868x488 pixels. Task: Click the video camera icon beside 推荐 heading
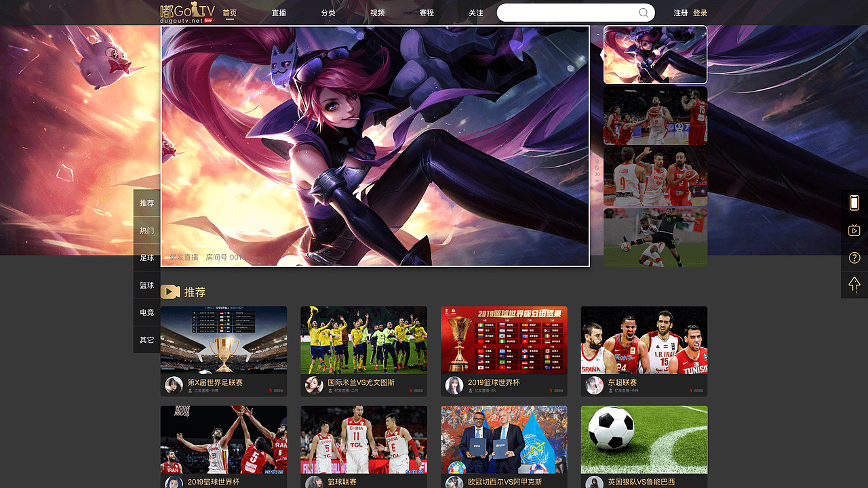tap(170, 291)
